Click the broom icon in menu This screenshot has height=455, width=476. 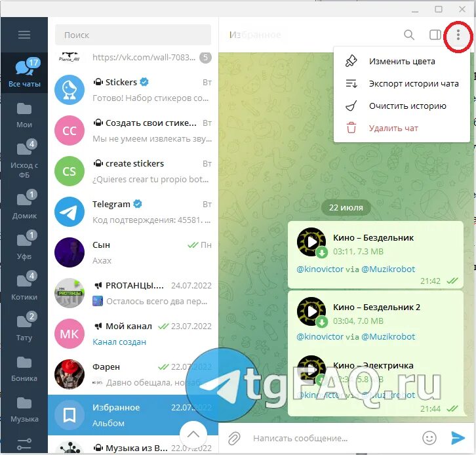pos(351,106)
